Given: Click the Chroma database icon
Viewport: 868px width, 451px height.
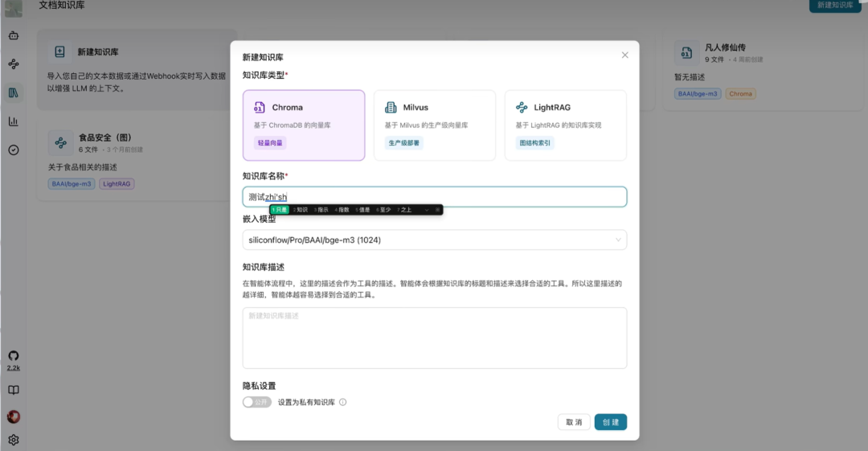Looking at the screenshot, I should tap(259, 107).
